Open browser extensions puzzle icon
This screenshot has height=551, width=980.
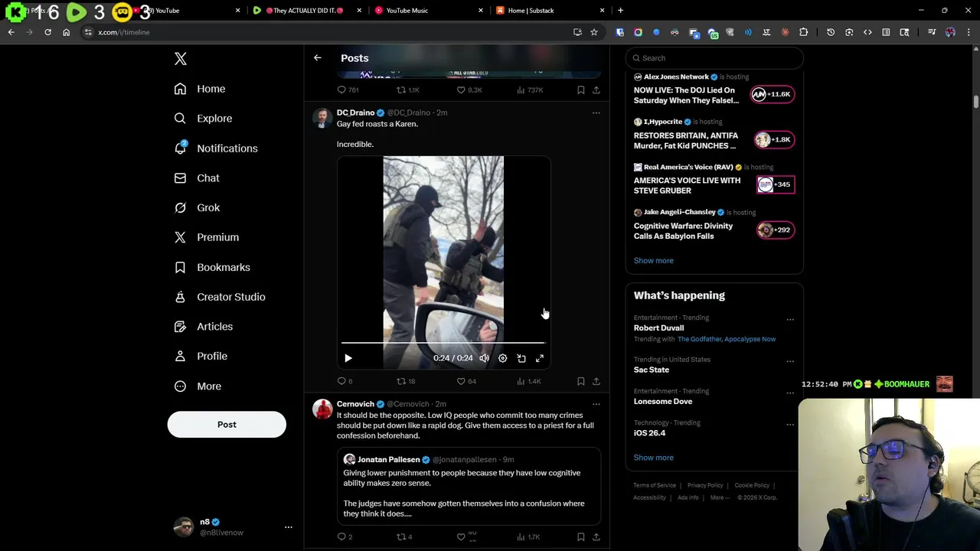click(x=803, y=32)
